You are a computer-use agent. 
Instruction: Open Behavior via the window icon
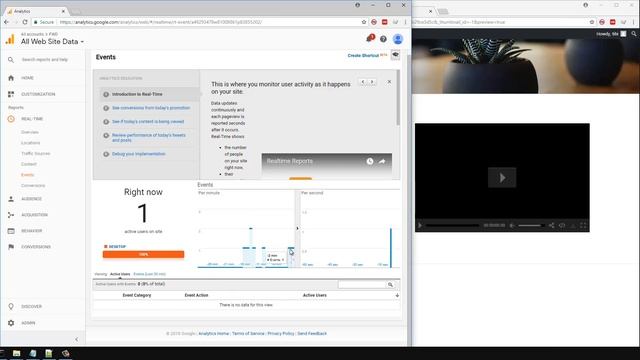click(x=11, y=231)
